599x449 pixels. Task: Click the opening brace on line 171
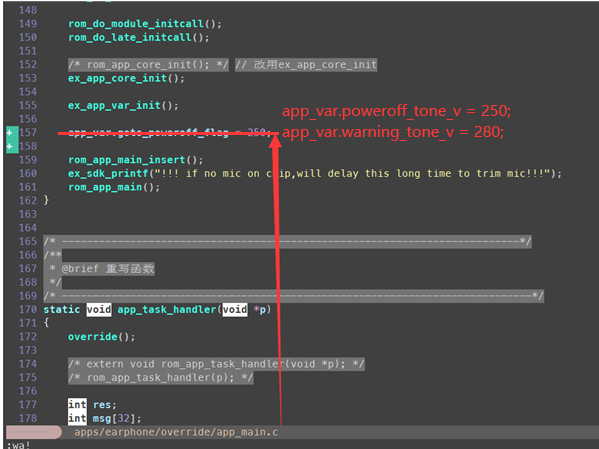coord(46,323)
